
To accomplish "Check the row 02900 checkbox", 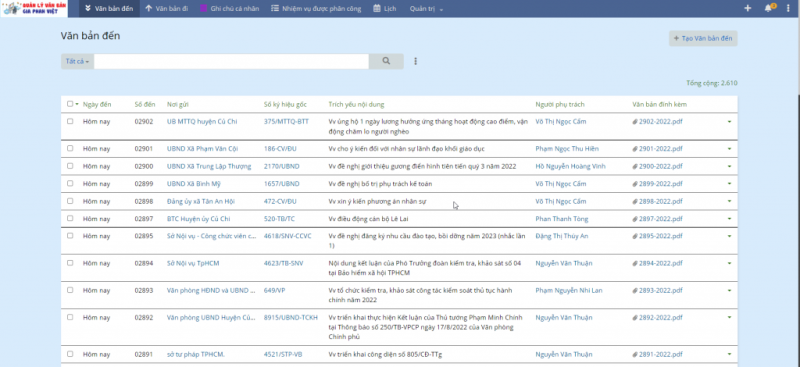I will [70, 166].
